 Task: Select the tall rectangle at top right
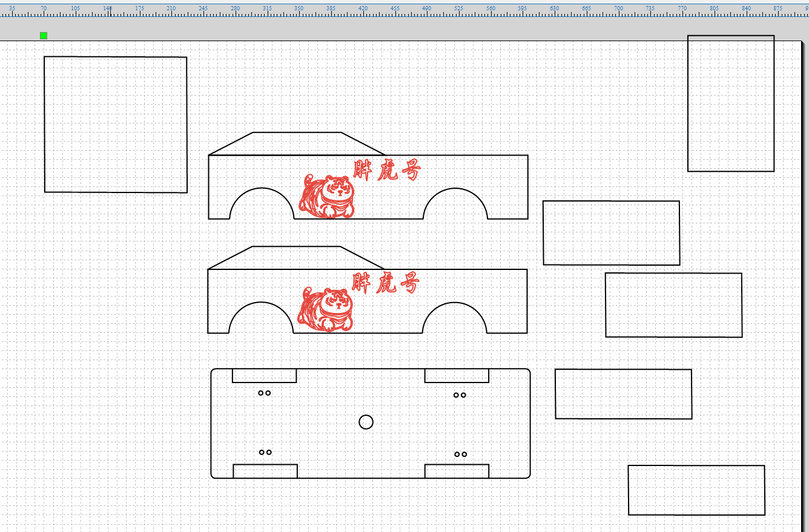731,103
